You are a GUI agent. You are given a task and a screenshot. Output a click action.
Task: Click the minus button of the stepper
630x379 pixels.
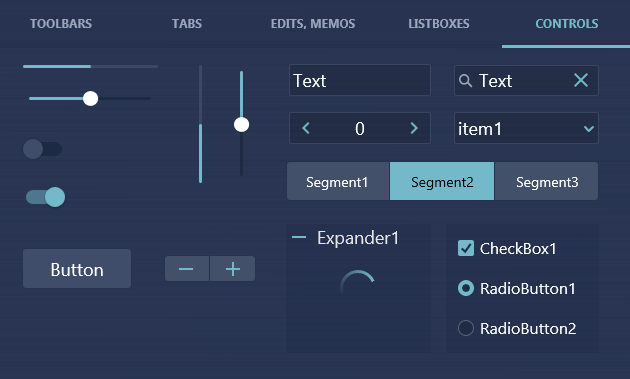(187, 268)
